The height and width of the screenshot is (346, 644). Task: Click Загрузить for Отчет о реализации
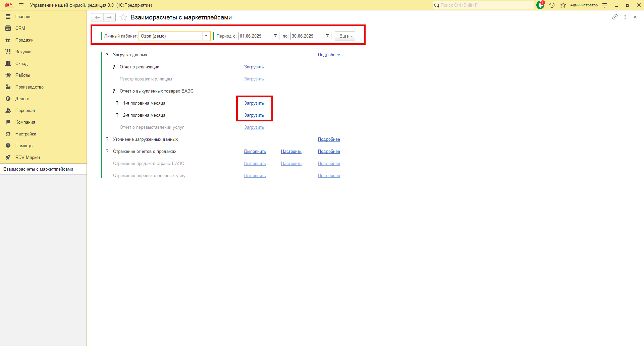point(254,67)
